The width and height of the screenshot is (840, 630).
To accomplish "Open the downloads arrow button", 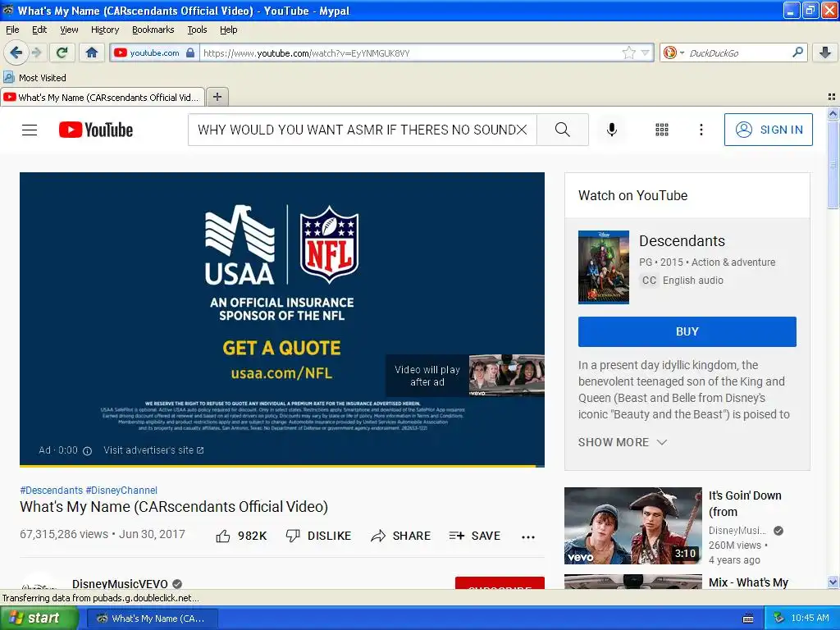I will point(825,52).
